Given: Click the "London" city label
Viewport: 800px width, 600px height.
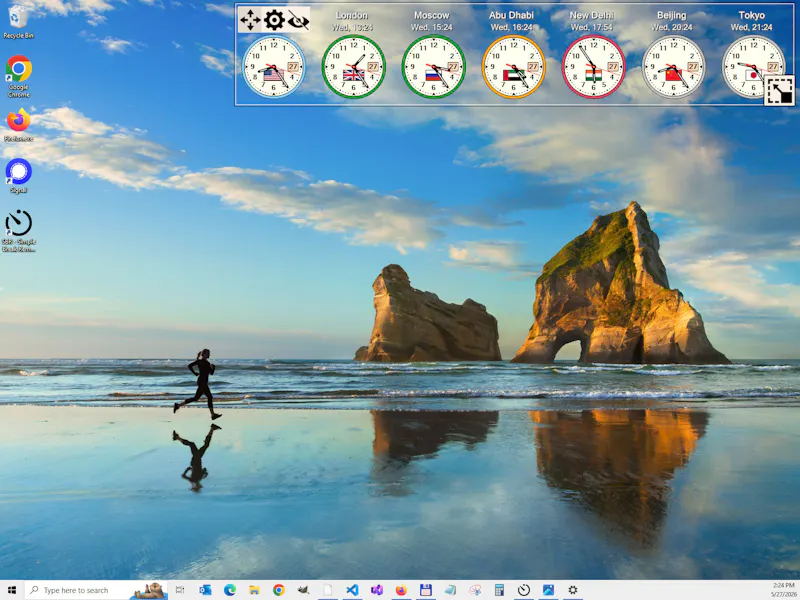Looking at the screenshot, I should click(x=352, y=15).
